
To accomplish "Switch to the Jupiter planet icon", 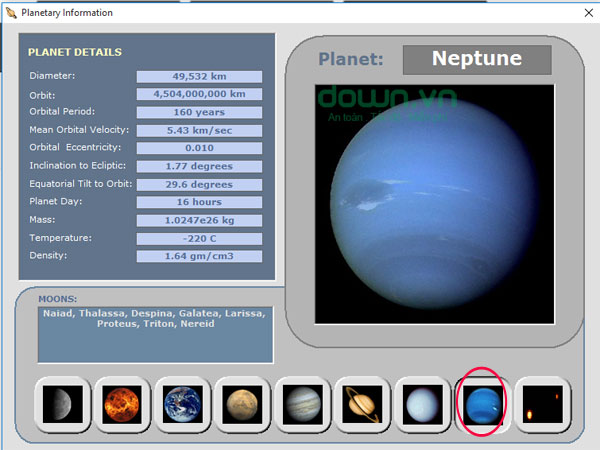I will click(303, 405).
